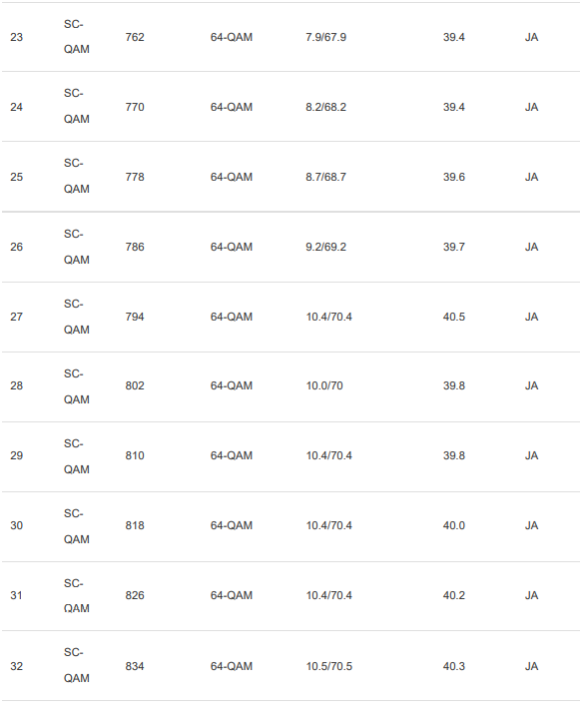This screenshot has width=588, height=718.
Task: Click channel number 32
Action: pos(17,667)
